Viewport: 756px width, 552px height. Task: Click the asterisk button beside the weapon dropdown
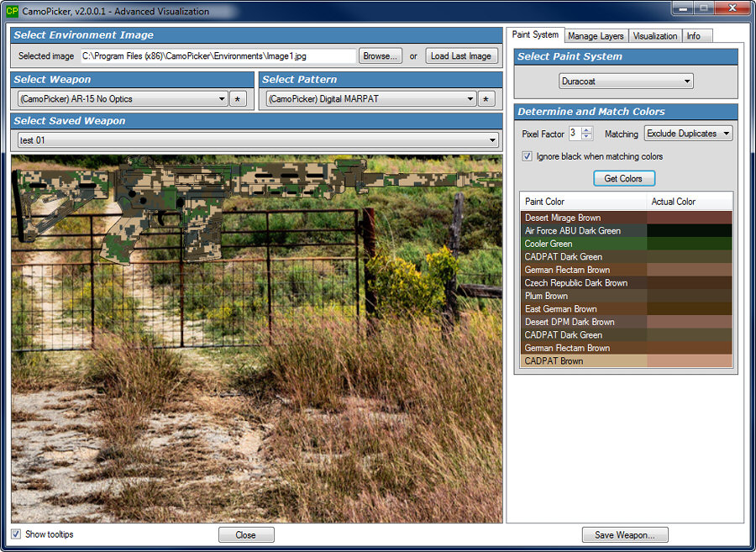(239, 99)
